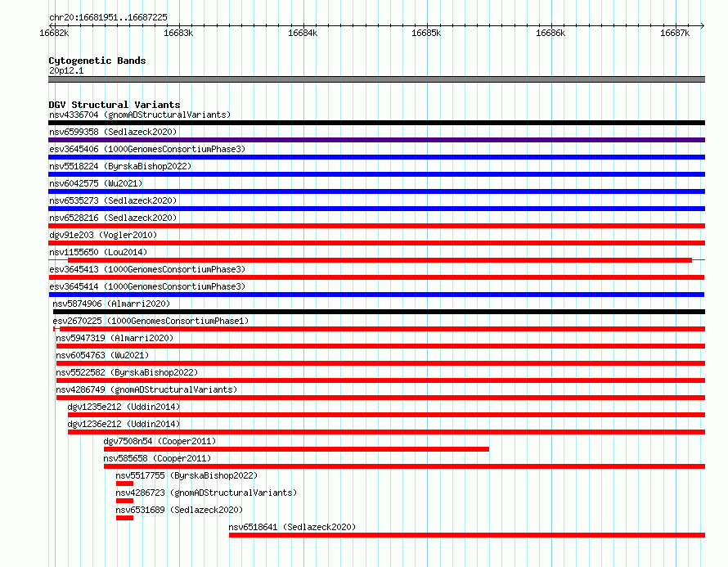Click the ruler's right arrowhead
The image size is (728, 567).
point(703,25)
